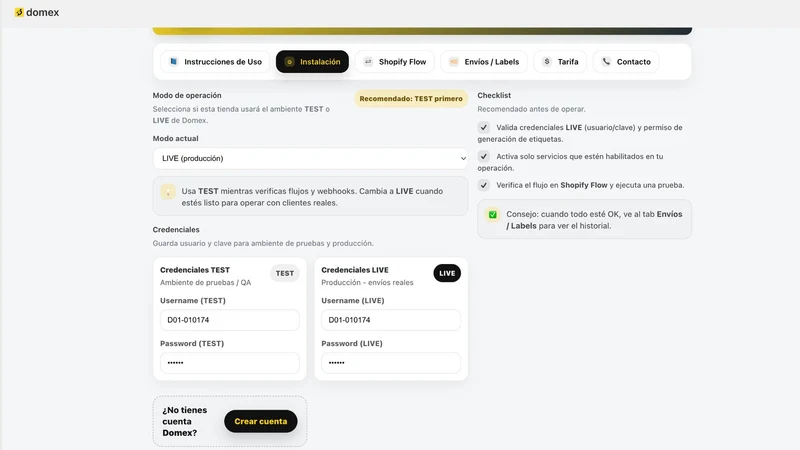Screen dimensions: 800x450
Task: Click the label icon on Envíos tab
Action: tap(454, 62)
